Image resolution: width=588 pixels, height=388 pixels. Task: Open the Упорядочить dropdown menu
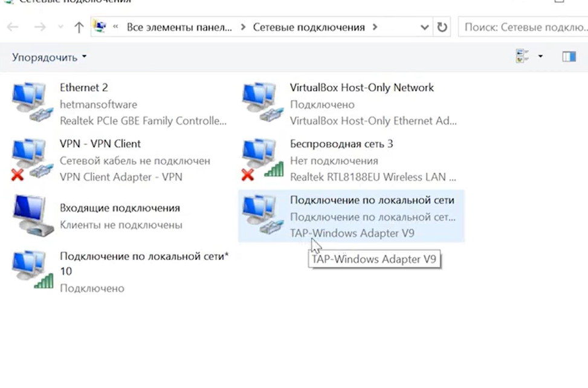pos(49,57)
